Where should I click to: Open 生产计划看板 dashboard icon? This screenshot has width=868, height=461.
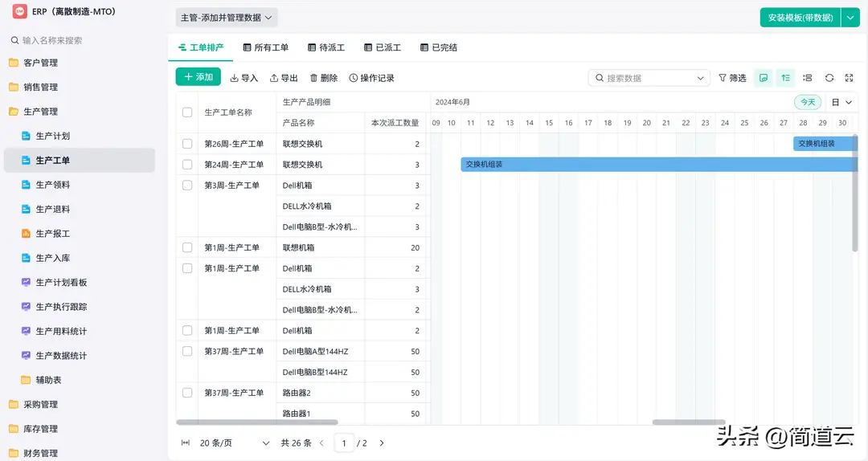(26, 282)
